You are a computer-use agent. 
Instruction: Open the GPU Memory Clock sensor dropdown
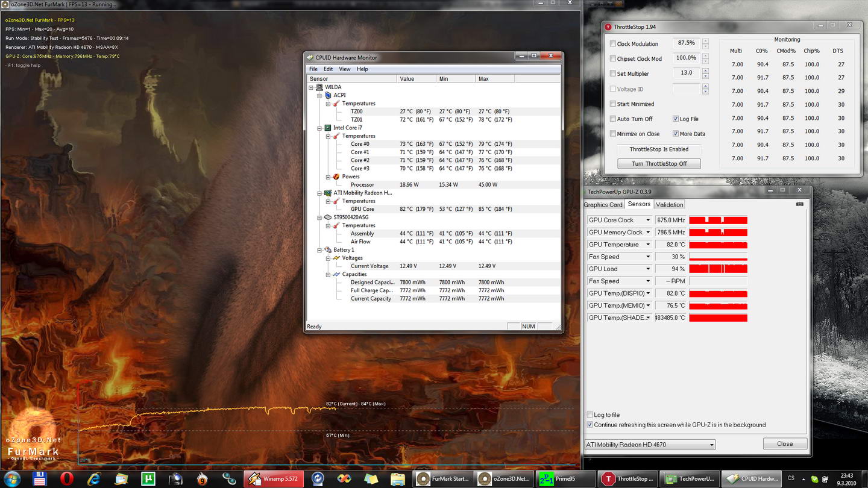(x=649, y=233)
